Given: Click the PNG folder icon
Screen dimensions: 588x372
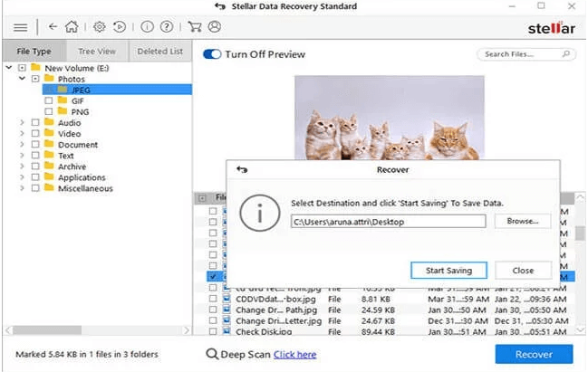Looking at the screenshot, I should point(63,111).
